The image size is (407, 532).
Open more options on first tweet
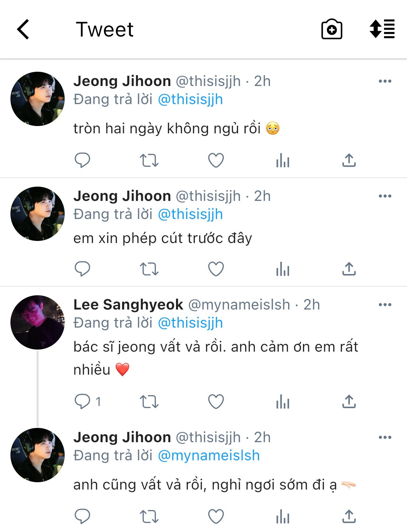385,81
